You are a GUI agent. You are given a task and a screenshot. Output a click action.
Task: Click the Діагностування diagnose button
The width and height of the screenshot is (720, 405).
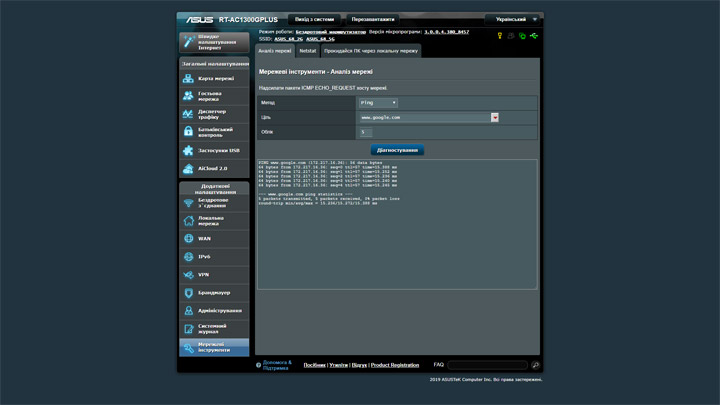click(397, 150)
